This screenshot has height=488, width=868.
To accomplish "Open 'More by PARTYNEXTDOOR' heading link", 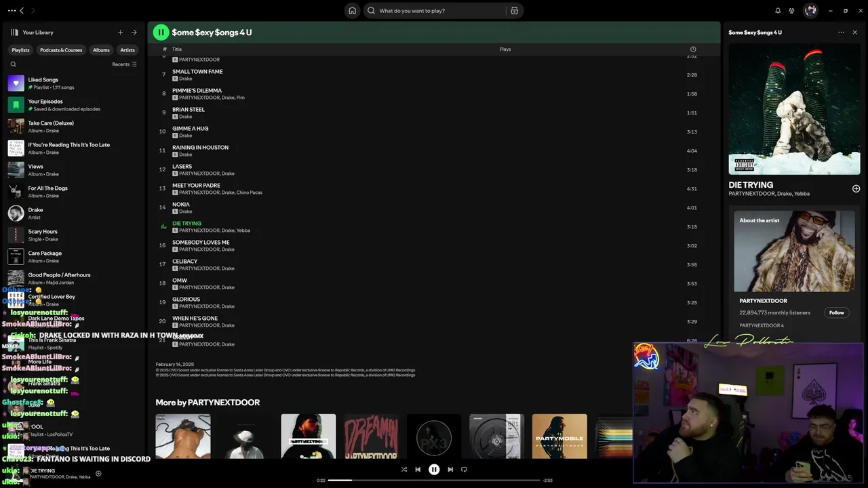I will (208, 403).
